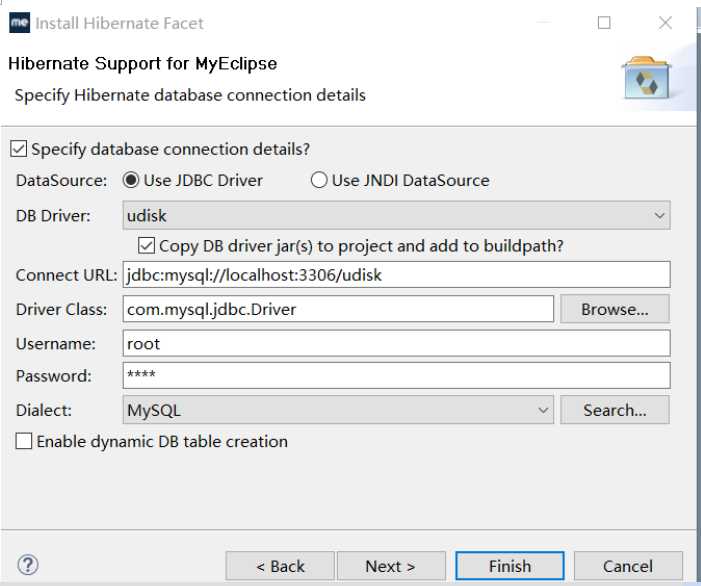Screen dimensions: 701x586
Task: Click the Browse... button for Driver Class
Action: coord(615,309)
